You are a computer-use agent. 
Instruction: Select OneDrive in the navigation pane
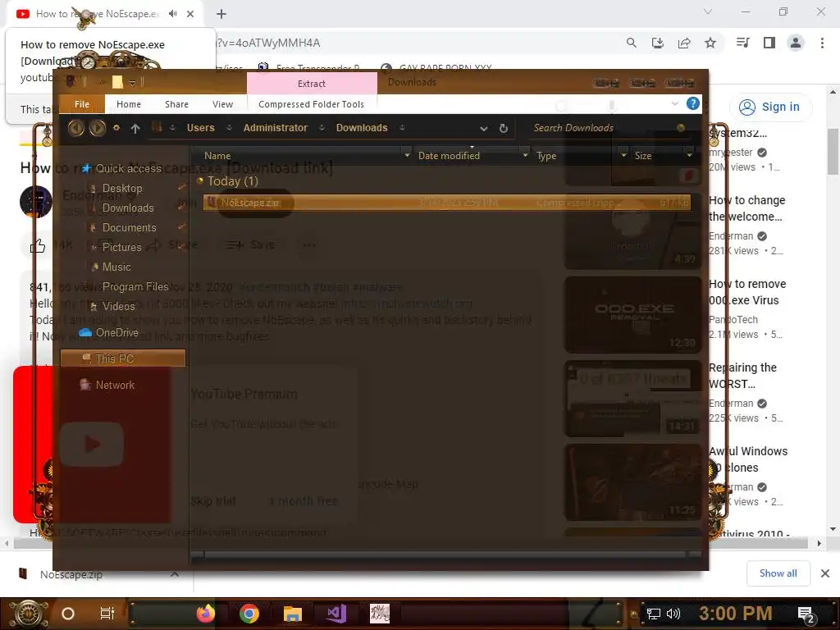pos(116,333)
